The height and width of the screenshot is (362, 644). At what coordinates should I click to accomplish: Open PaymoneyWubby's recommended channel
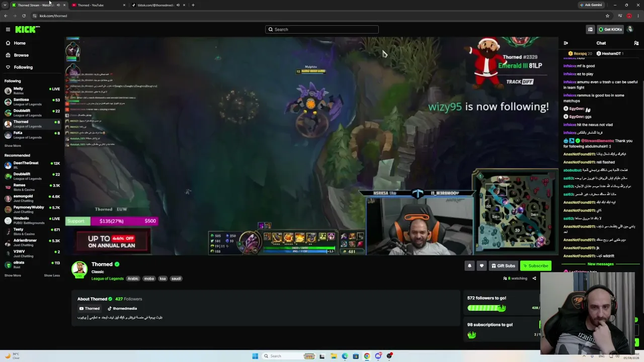coord(32,209)
